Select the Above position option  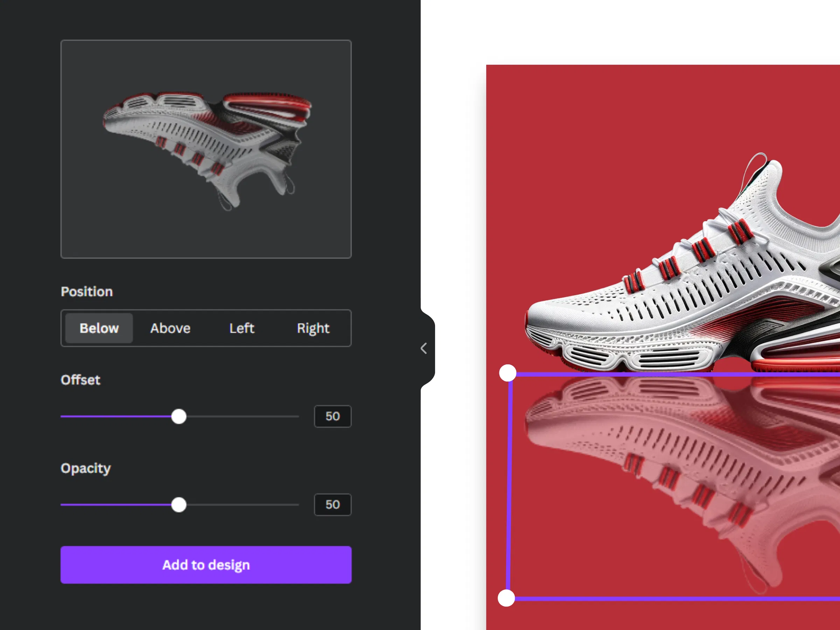tap(170, 328)
